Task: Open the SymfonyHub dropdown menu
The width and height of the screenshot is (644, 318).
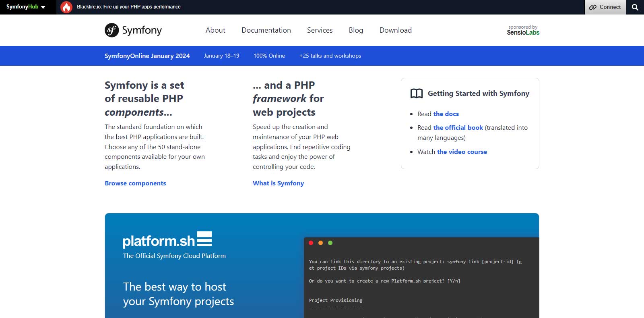Action: 26,7
